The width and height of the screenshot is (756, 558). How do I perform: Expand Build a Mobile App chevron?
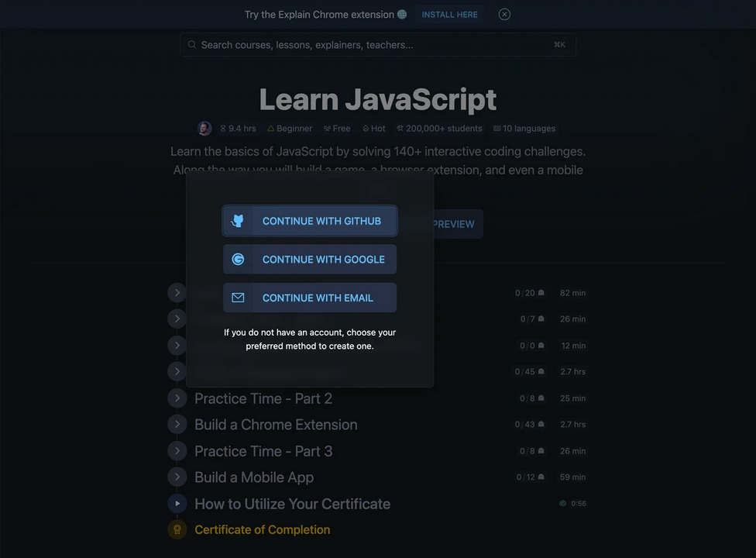(177, 477)
